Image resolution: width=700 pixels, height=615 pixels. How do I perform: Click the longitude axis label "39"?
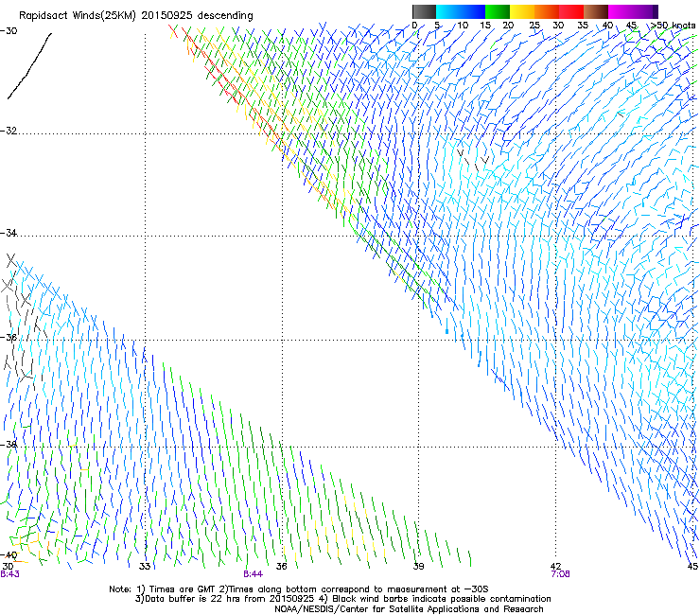pyautogui.click(x=418, y=567)
